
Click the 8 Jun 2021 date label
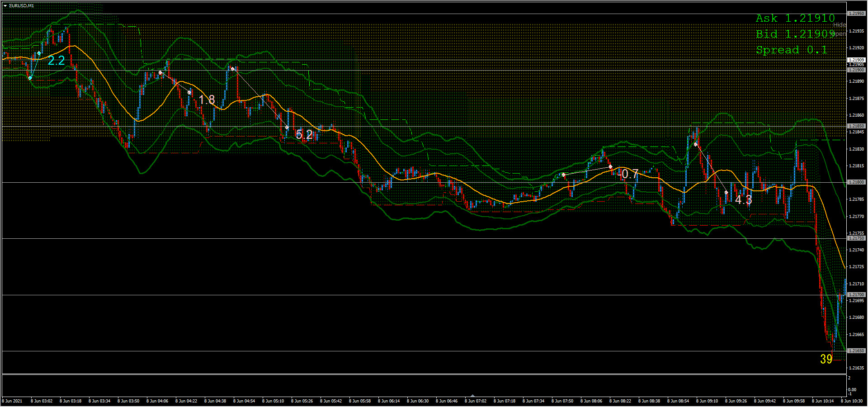12,401
